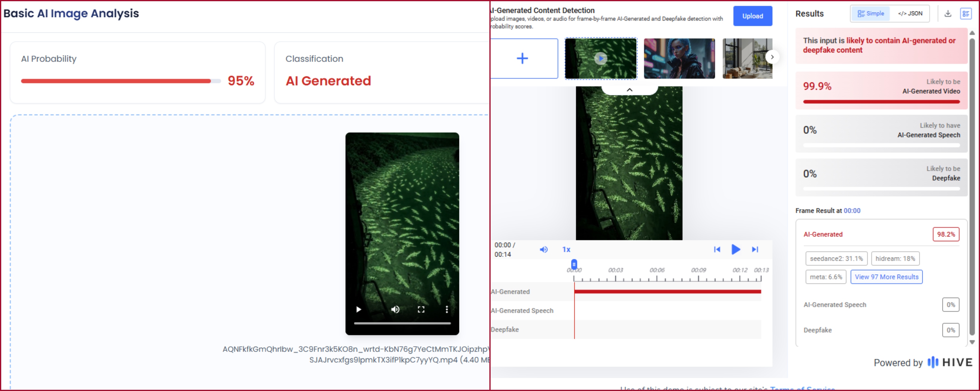Image resolution: width=980 pixels, height=391 pixels.
Task: Play the Hive detection video
Action: (735, 249)
